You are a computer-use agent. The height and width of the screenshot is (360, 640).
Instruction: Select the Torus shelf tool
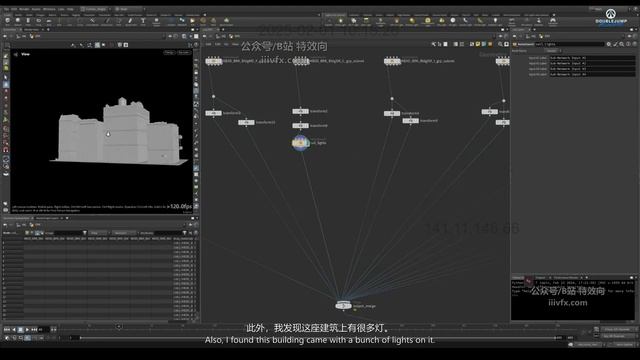click(38, 21)
